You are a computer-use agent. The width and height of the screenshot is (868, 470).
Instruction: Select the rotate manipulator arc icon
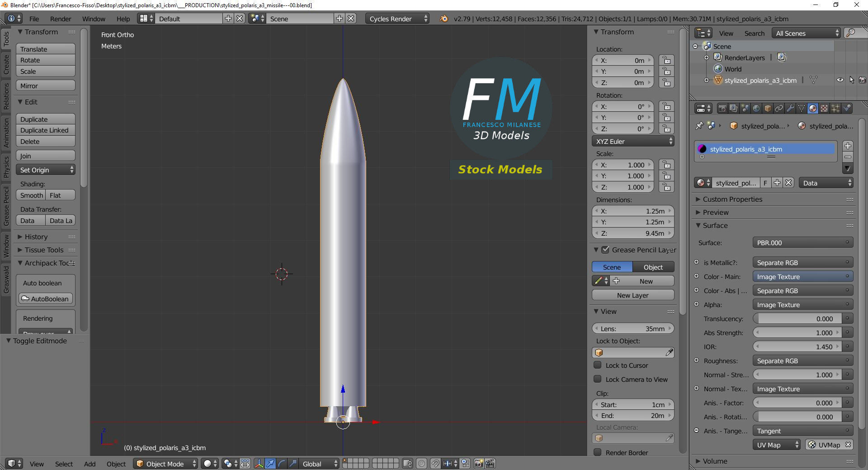click(x=282, y=464)
